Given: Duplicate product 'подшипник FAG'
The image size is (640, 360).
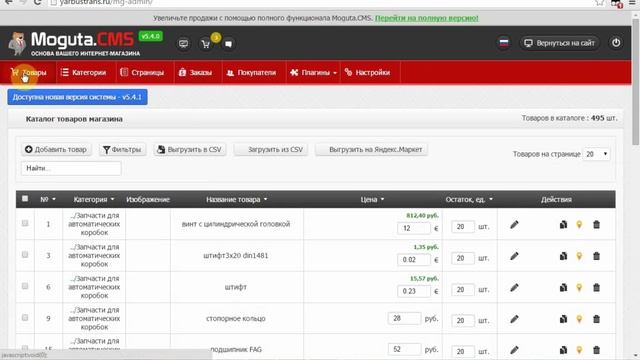Looking at the screenshot, I should pos(563,350).
